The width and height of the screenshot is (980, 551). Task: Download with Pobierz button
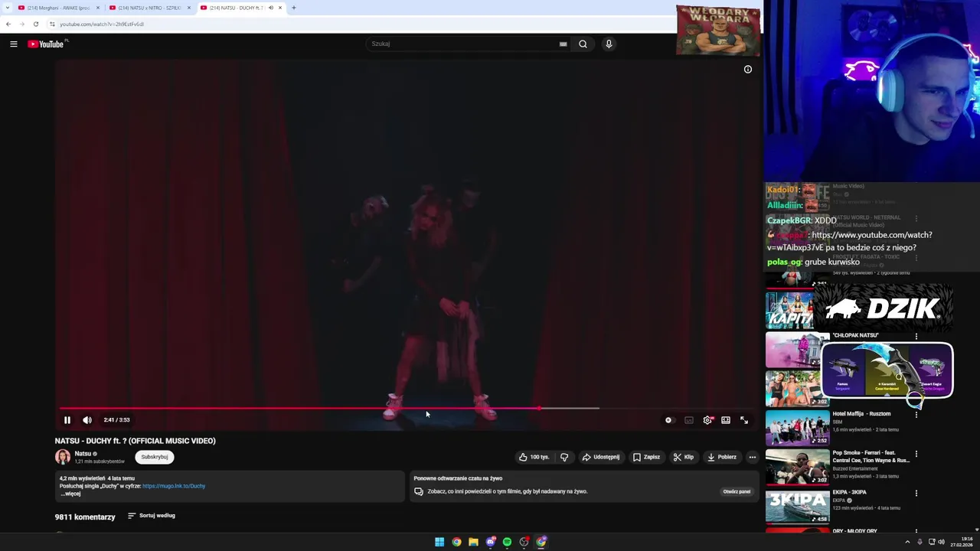pos(722,457)
